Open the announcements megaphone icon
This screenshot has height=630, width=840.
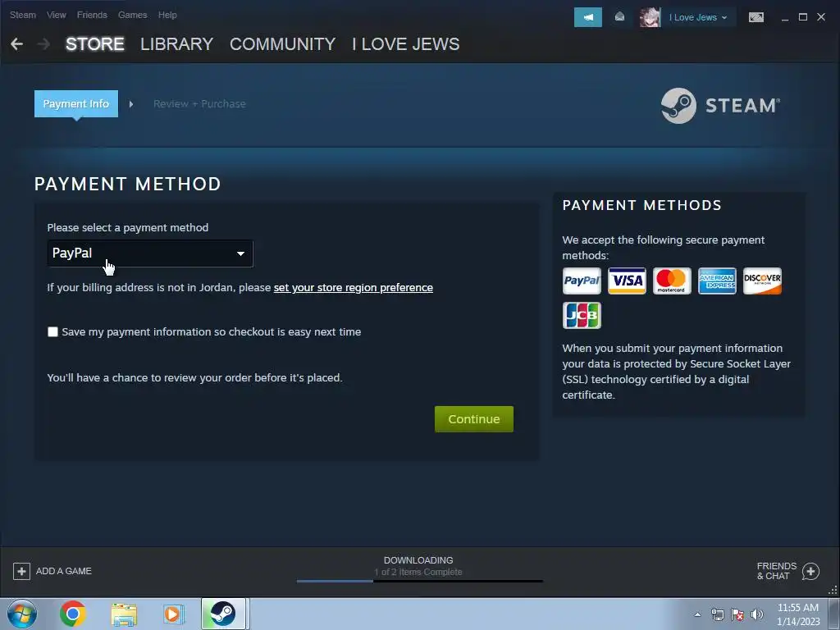(x=587, y=17)
